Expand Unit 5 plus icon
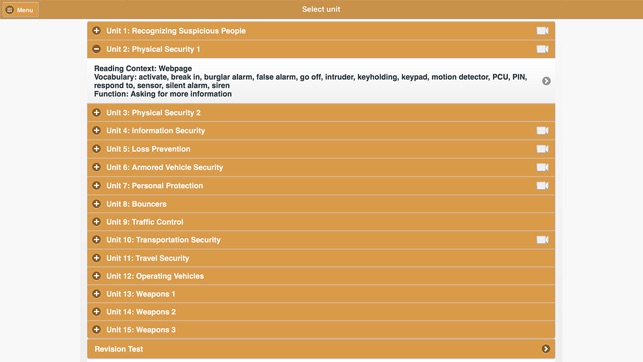 click(96, 149)
